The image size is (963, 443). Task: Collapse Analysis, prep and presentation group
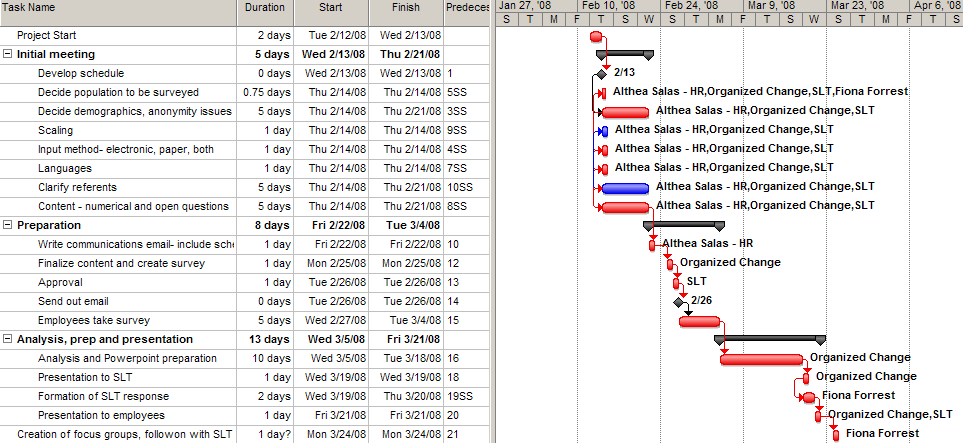click(x=8, y=339)
